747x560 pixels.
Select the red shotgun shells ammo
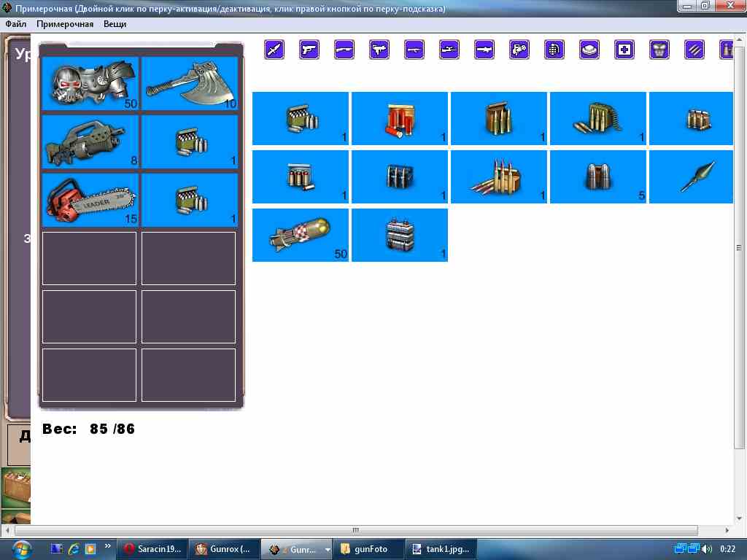coord(400,118)
